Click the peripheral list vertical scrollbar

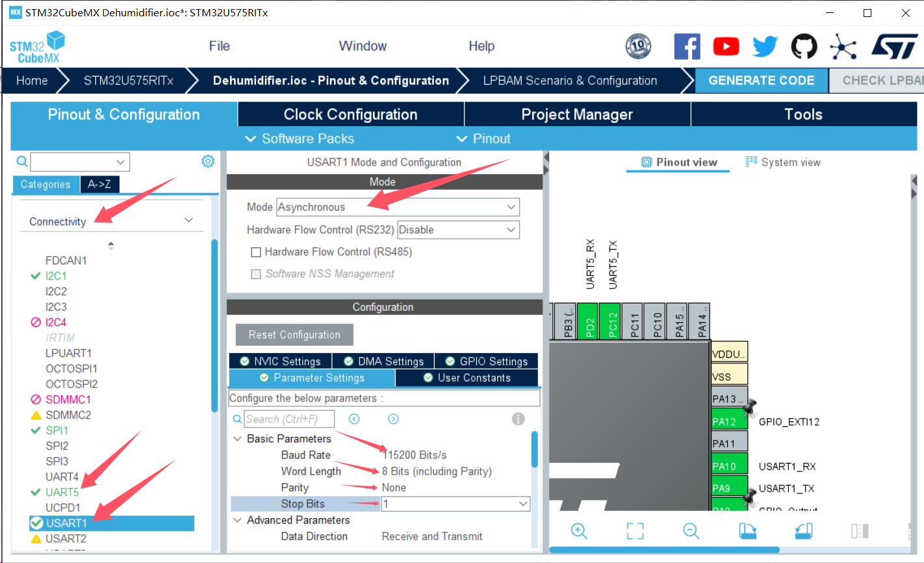[x=214, y=325]
